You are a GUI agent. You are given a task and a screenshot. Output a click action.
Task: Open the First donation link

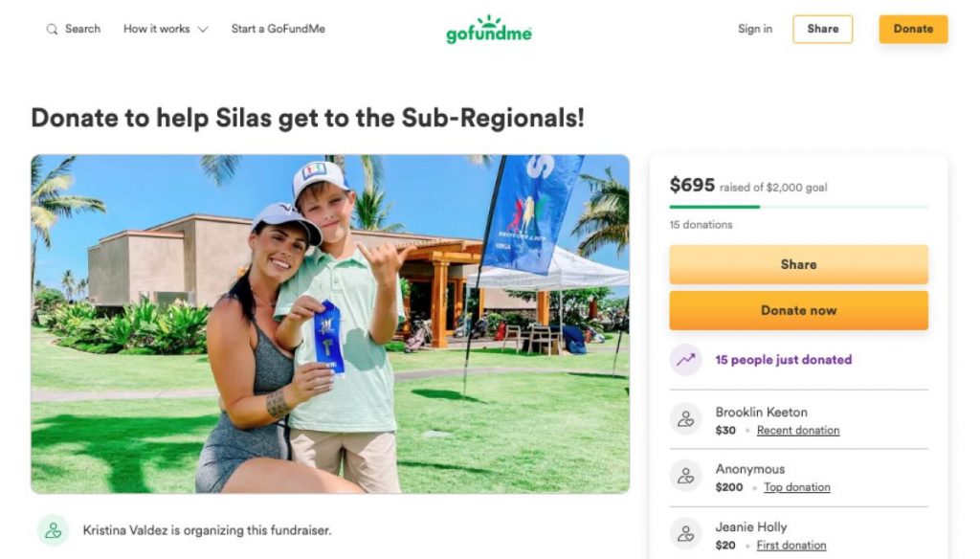click(x=791, y=546)
